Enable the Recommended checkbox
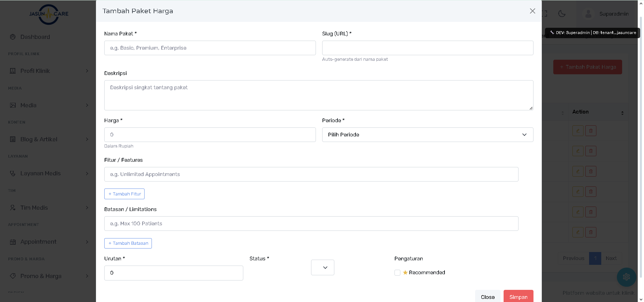Screen dimensions: 644x302 (397, 273)
